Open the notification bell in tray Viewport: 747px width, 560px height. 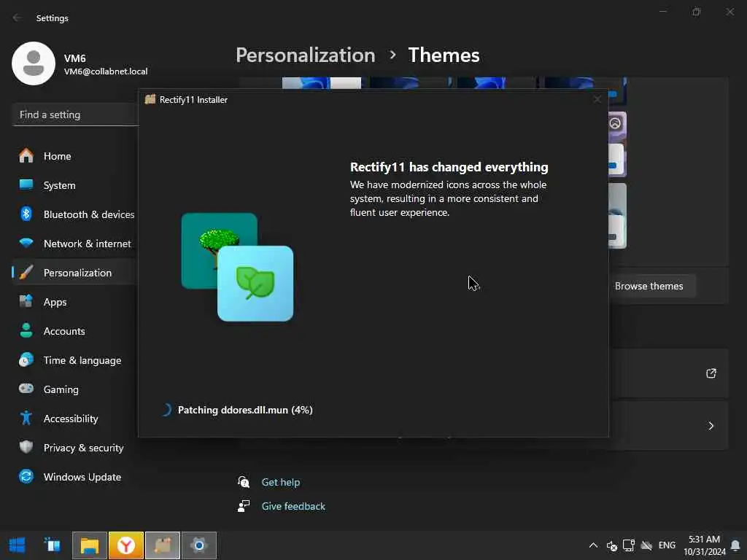point(735,545)
